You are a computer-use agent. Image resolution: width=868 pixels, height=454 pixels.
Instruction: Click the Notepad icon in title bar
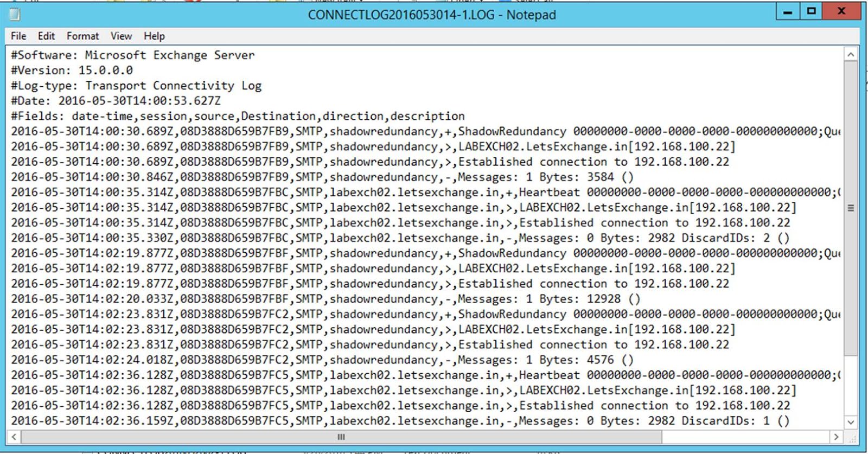(15, 15)
